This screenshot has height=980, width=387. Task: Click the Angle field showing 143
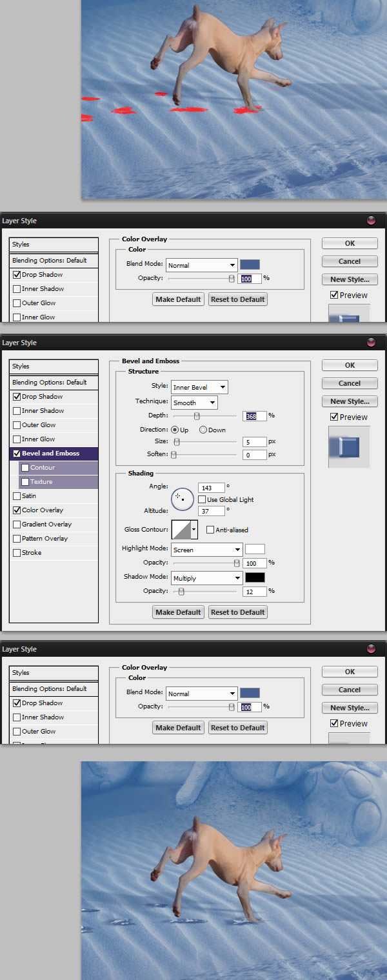click(212, 488)
